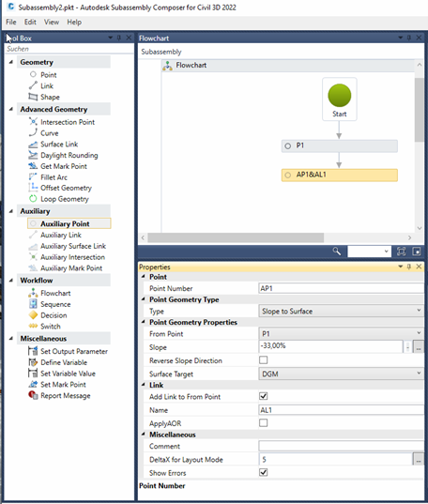The height and width of the screenshot is (504, 428).
Task: Click the flowchart zoom magnifier icon
Action: tap(337, 252)
